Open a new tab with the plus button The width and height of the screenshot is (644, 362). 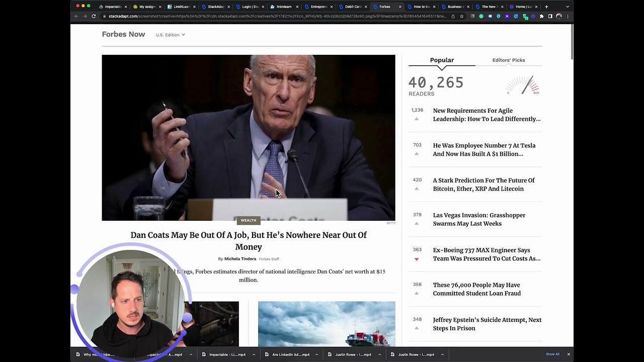[x=546, y=7]
